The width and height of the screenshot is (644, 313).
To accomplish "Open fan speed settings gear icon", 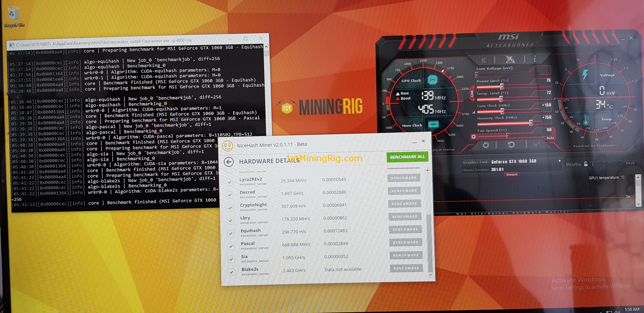I will (473, 137).
